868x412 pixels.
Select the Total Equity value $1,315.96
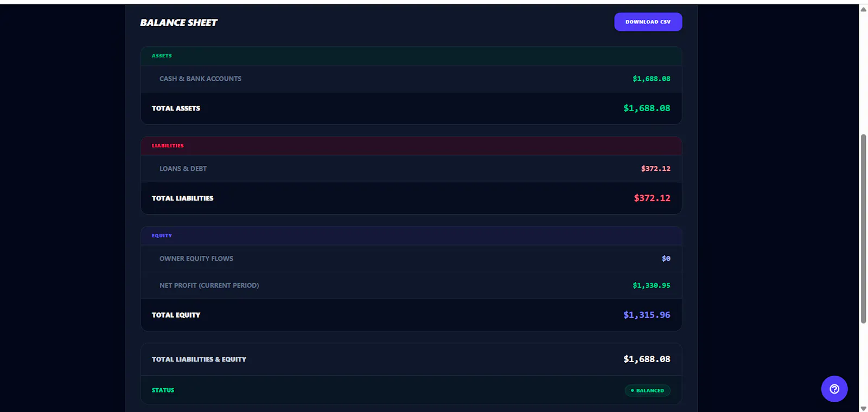coord(647,315)
